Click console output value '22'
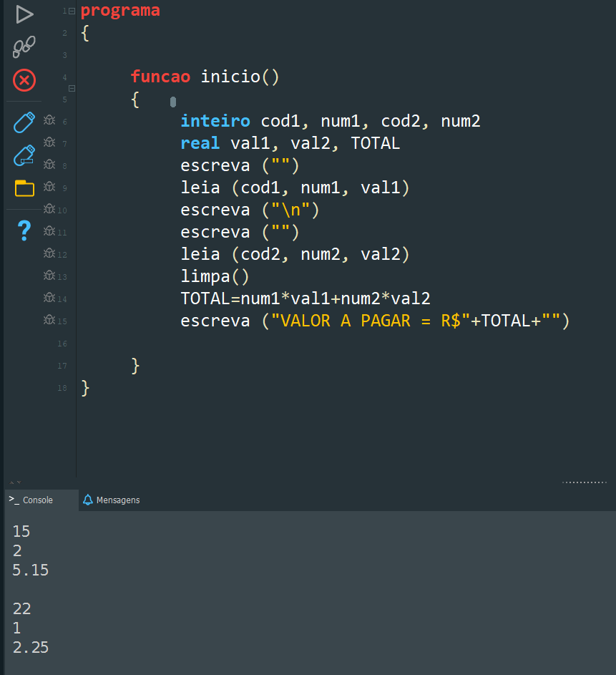The width and height of the screenshot is (616, 675). [x=22, y=609]
